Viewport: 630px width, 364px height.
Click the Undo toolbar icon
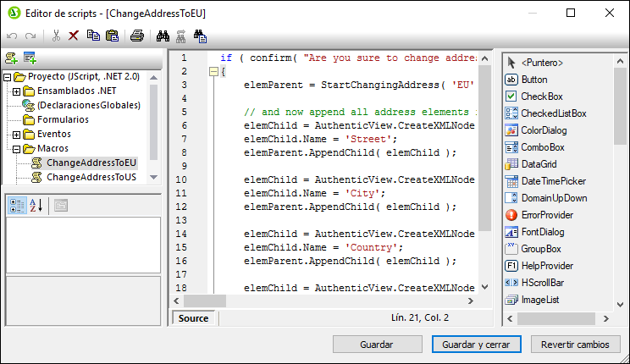(12, 36)
